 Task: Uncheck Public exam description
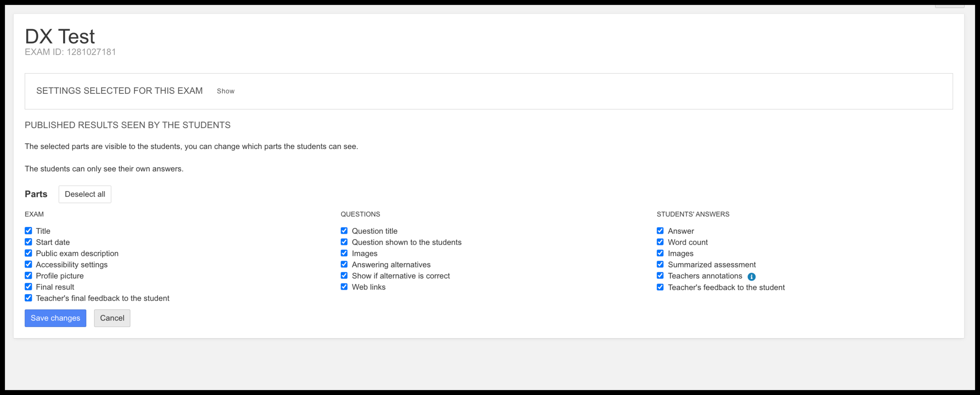click(x=28, y=253)
